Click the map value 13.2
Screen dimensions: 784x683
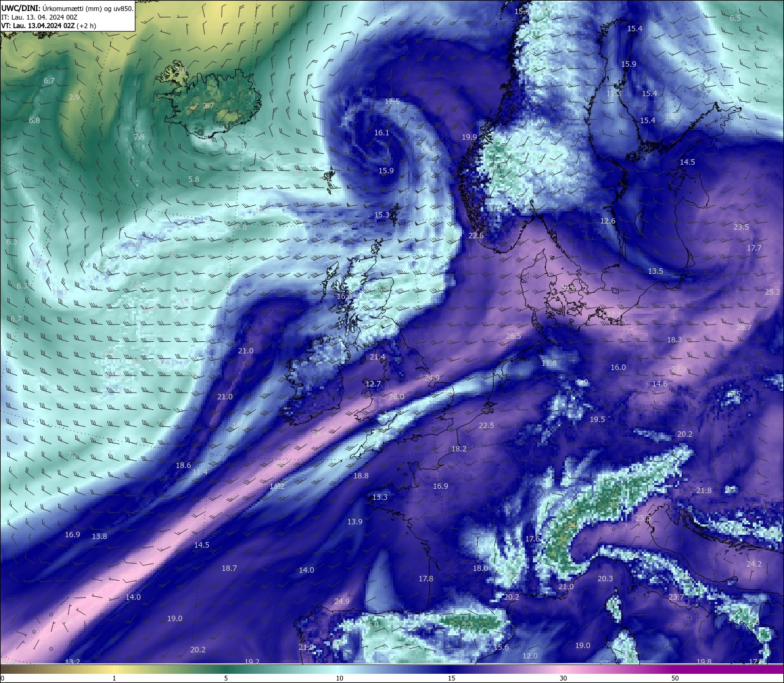pos(72,662)
